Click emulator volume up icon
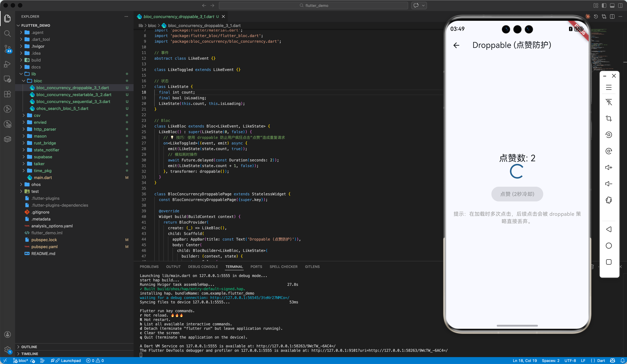This screenshot has width=627, height=364. coord(609,167)
